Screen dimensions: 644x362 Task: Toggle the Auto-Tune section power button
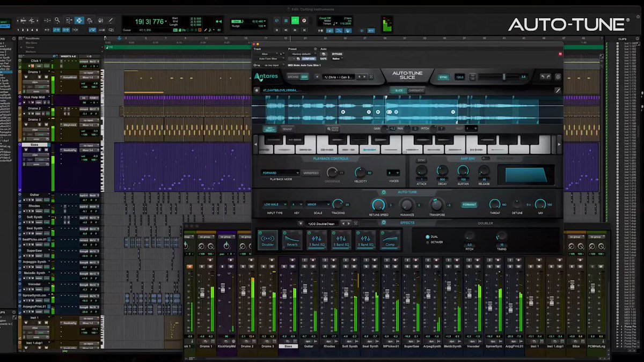(x=384, y=192)
